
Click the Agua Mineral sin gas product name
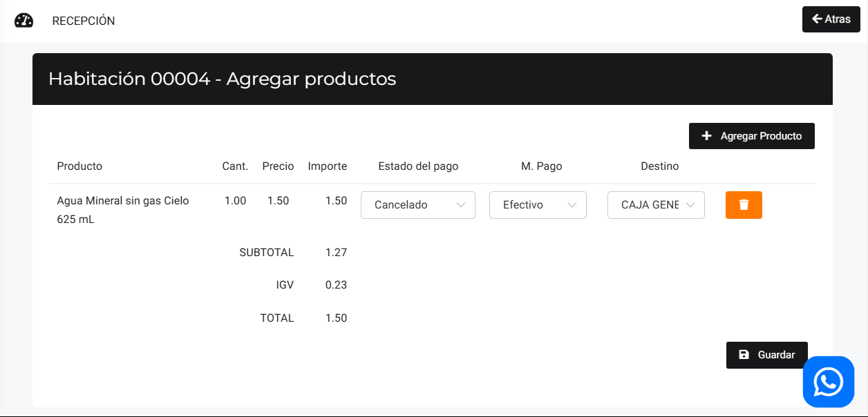click(123, 201)
